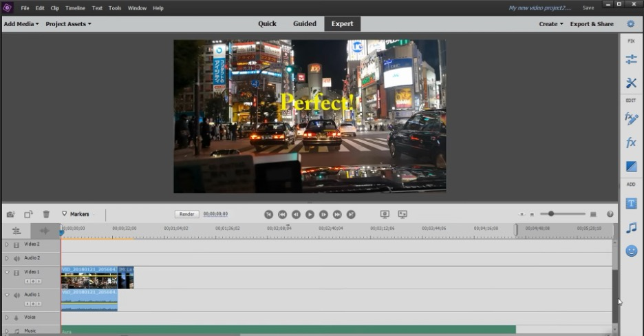Open the Markers dropdown
Screen dimensions: 644x336
[78, 214]
